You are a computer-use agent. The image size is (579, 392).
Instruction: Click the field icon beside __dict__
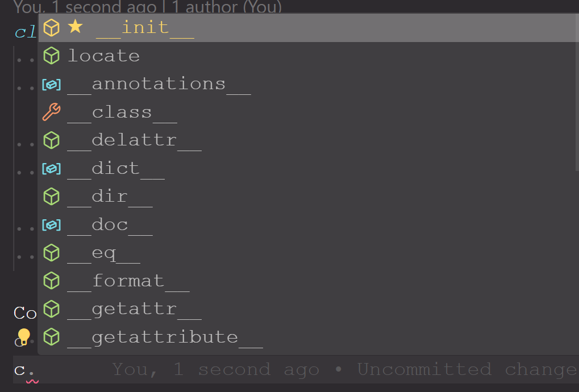click(51, 168)
